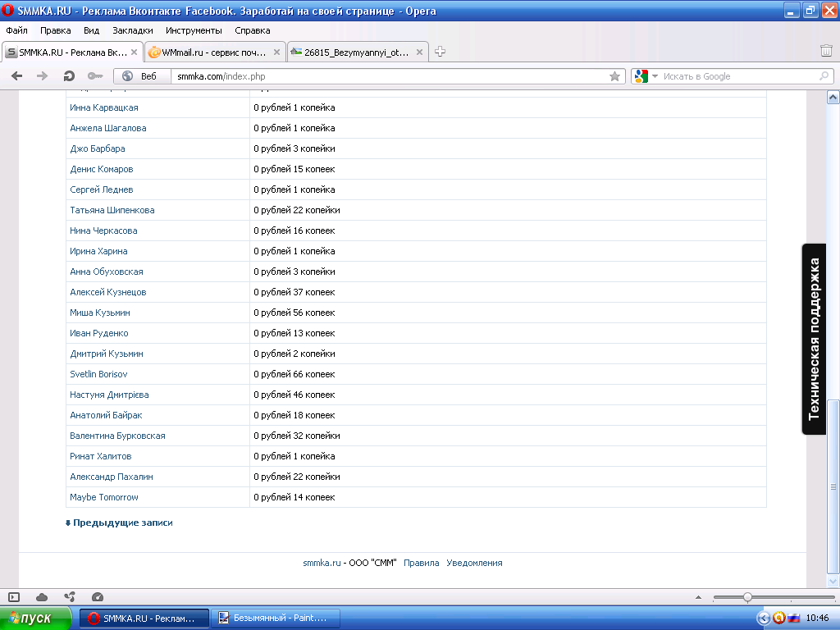Open Миша Кузьмин profile link

(99, 313)
